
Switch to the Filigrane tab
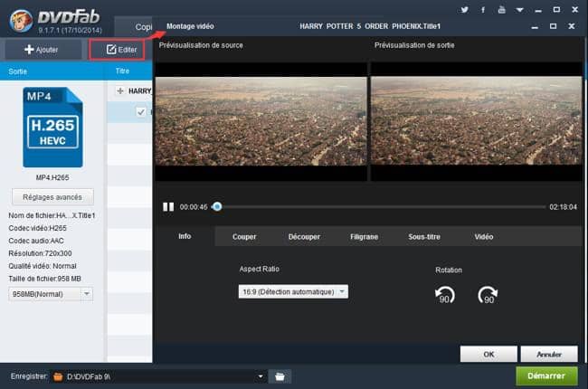(x=365, y=237)
